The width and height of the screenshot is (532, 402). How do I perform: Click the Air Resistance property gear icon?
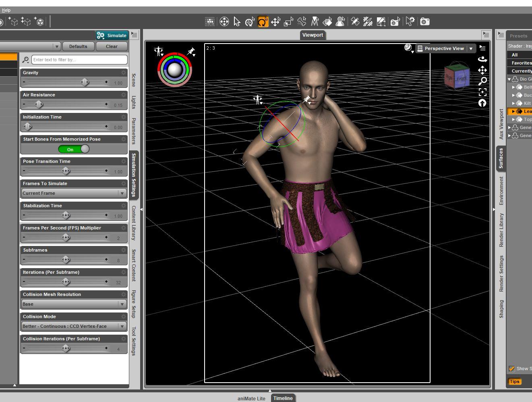click(x=123, y=95)
